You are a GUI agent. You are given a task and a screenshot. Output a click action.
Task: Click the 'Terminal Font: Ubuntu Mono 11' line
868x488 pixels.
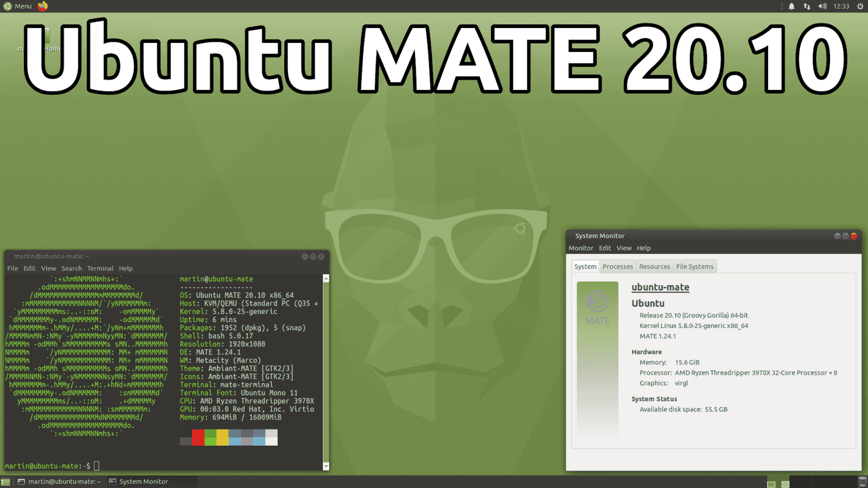click(239, 393)
